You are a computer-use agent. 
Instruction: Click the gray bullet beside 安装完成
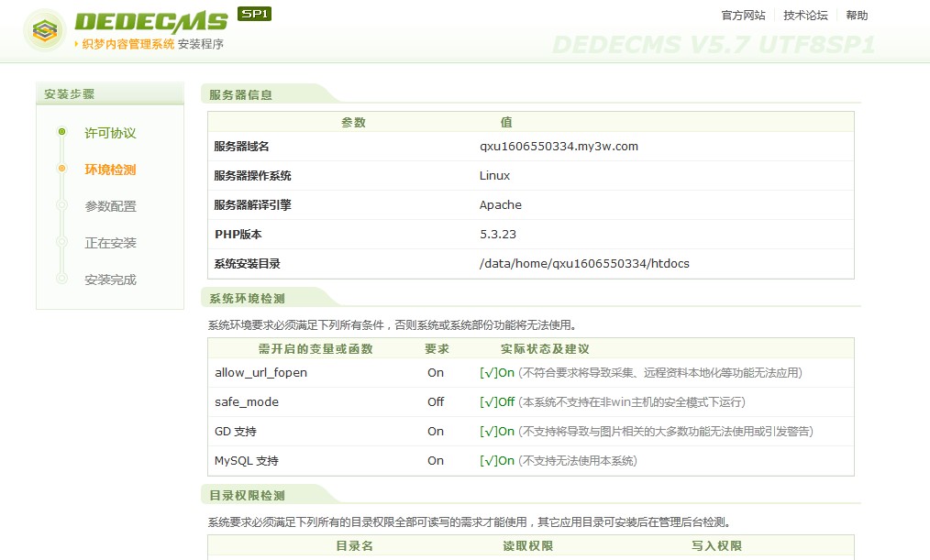click(x=61, y=279)
